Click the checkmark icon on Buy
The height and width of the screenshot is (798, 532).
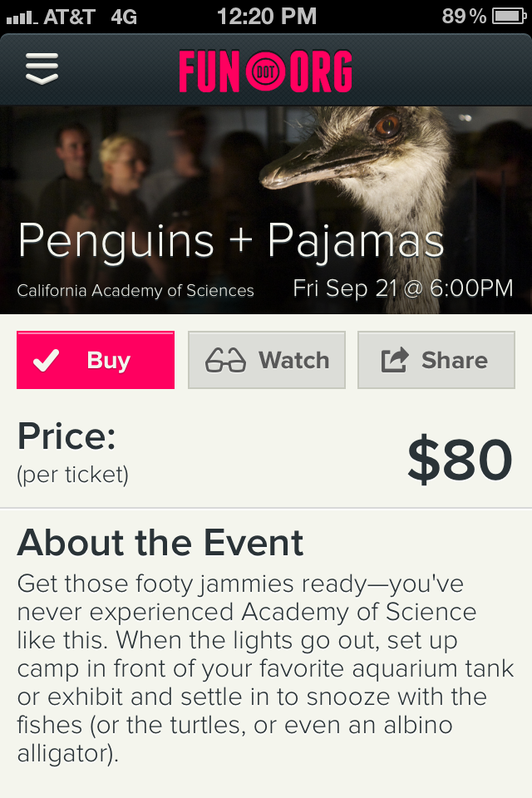47,360
